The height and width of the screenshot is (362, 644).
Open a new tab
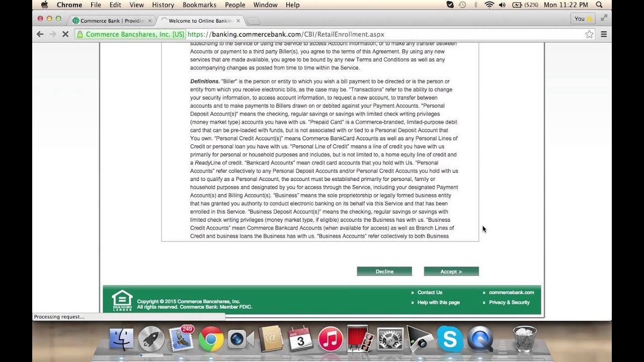253,21
